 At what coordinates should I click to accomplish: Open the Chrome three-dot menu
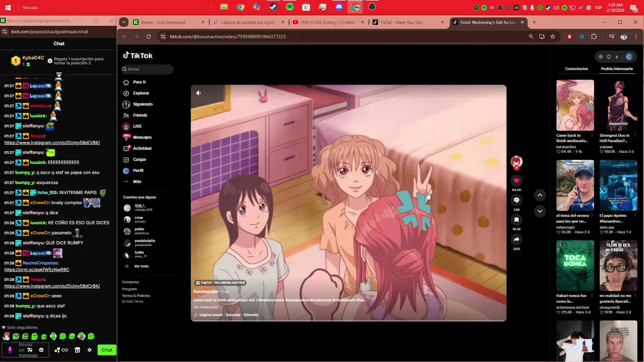tap(636, 37)
